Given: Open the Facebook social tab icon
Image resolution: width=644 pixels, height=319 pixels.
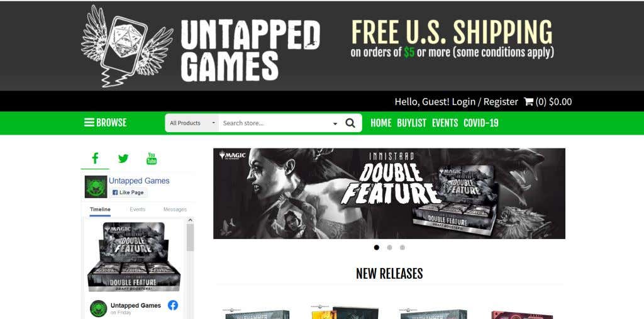Looking at the screenshot, I should point(95,159).
